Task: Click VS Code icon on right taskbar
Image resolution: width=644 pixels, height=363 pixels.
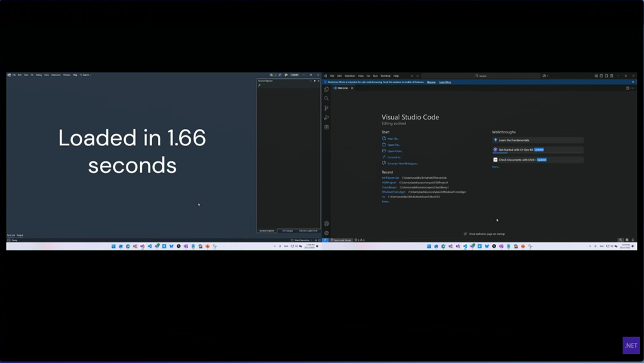Action: pos(465,247)
